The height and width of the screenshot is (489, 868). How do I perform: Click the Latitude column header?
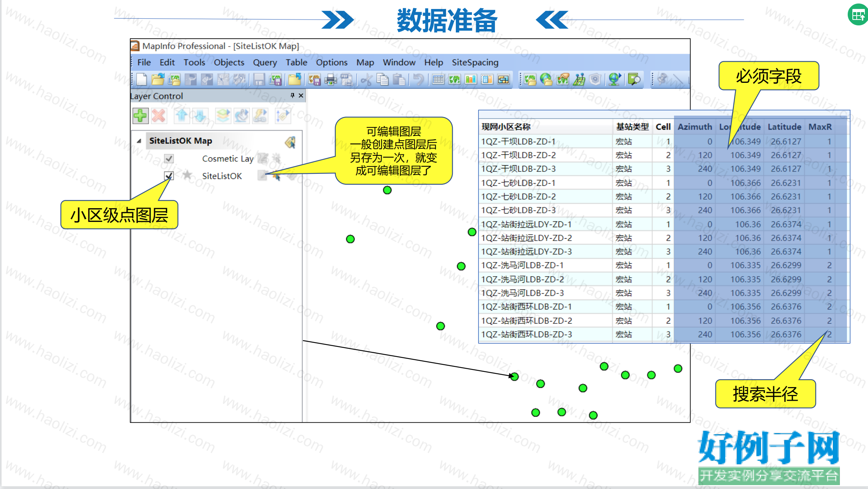tap(784, 127)
